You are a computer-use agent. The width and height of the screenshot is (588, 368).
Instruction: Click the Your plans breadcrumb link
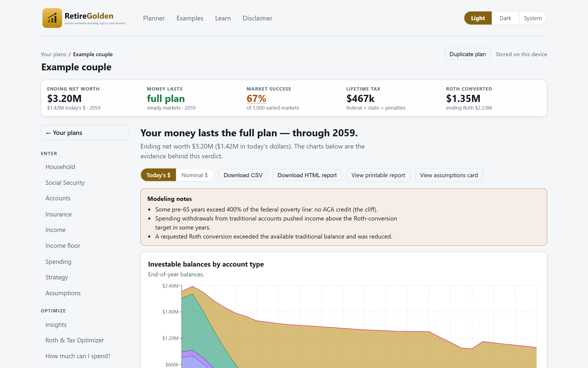tap(53, 54)
